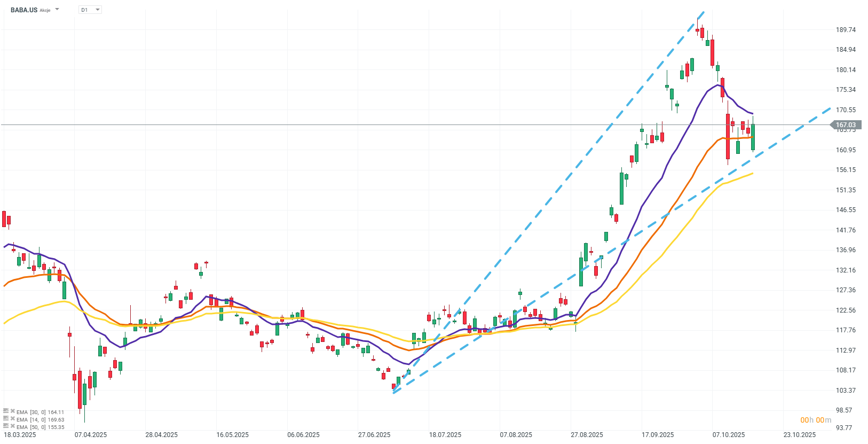The width and height of the screenshot is (868, 444).
Task: Click the 18.07.2025 date on time axis
Action: [445, 434]
